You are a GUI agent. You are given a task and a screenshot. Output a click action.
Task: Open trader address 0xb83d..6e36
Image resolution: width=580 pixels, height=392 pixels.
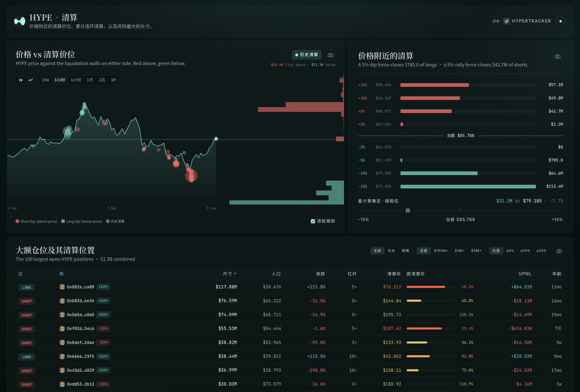(x=81, y=301)
